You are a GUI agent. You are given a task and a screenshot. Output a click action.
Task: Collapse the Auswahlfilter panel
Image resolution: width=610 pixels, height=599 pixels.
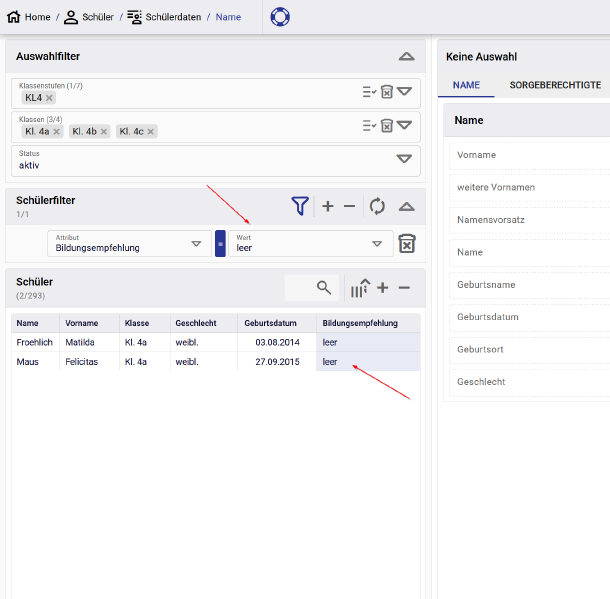tap(405, 57)
